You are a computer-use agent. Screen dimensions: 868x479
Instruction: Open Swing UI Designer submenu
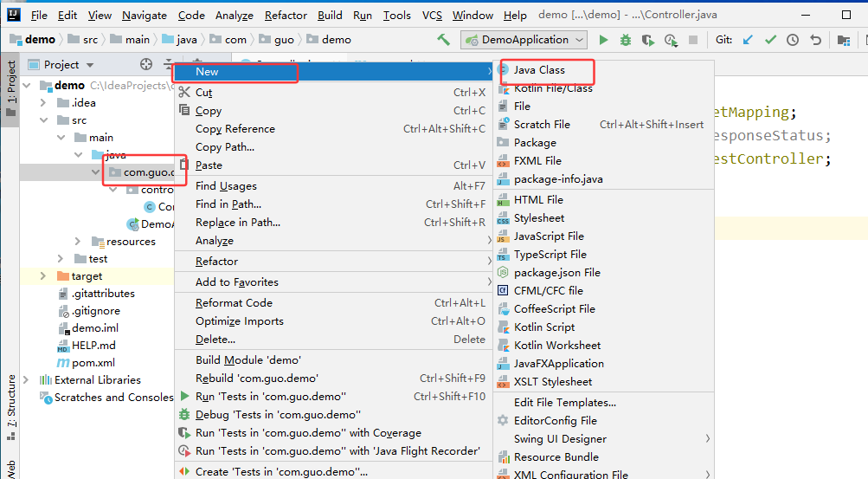pos(603,438)
